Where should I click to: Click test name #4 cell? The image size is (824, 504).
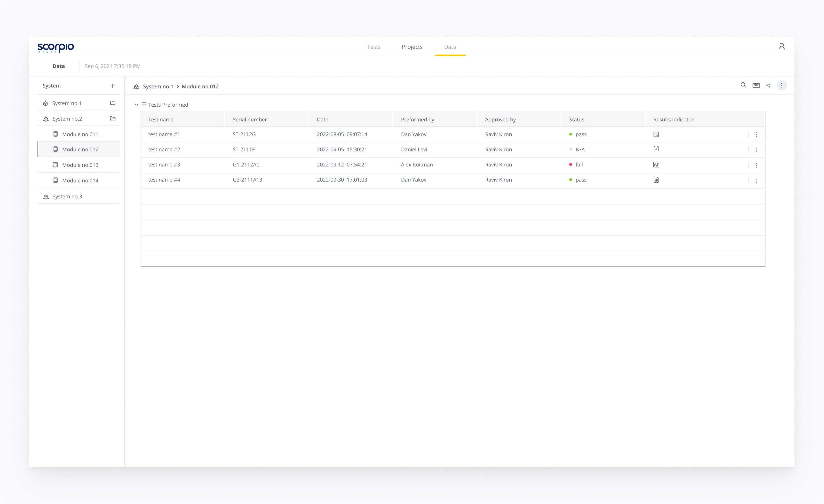[164, 180]
